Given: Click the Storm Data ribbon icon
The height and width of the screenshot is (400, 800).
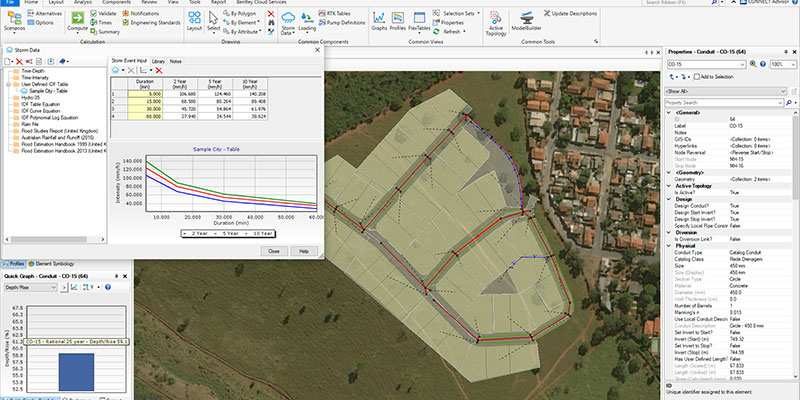Looking at the screenshot, I should 286,20.
